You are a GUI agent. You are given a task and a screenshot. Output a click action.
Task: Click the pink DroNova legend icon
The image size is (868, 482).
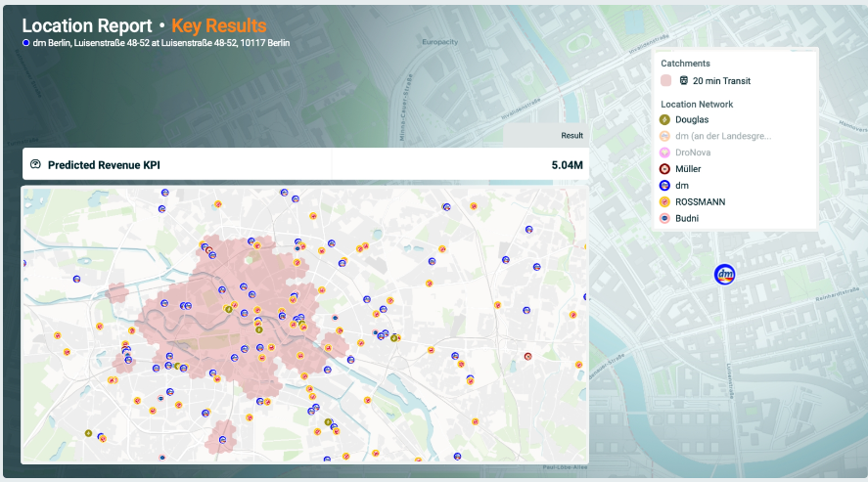click(664, 153)
